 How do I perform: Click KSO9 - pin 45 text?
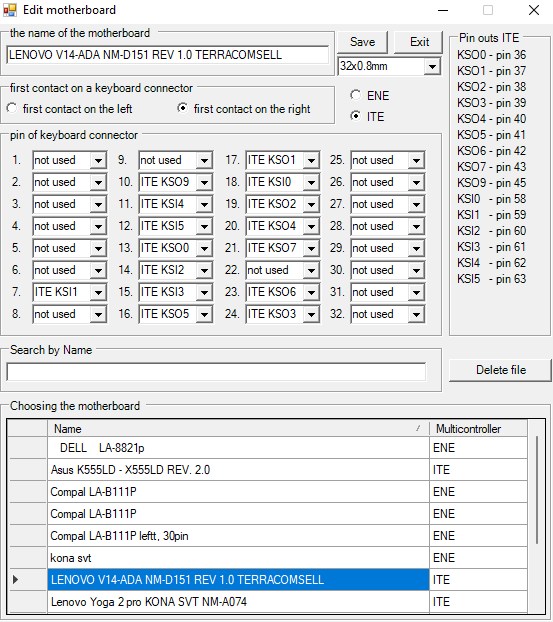491,183
